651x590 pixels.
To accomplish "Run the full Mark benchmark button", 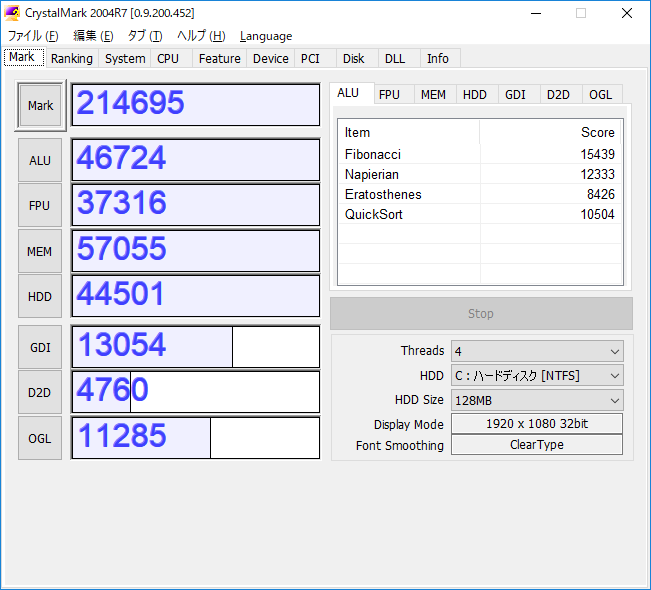I will (40, 105).
